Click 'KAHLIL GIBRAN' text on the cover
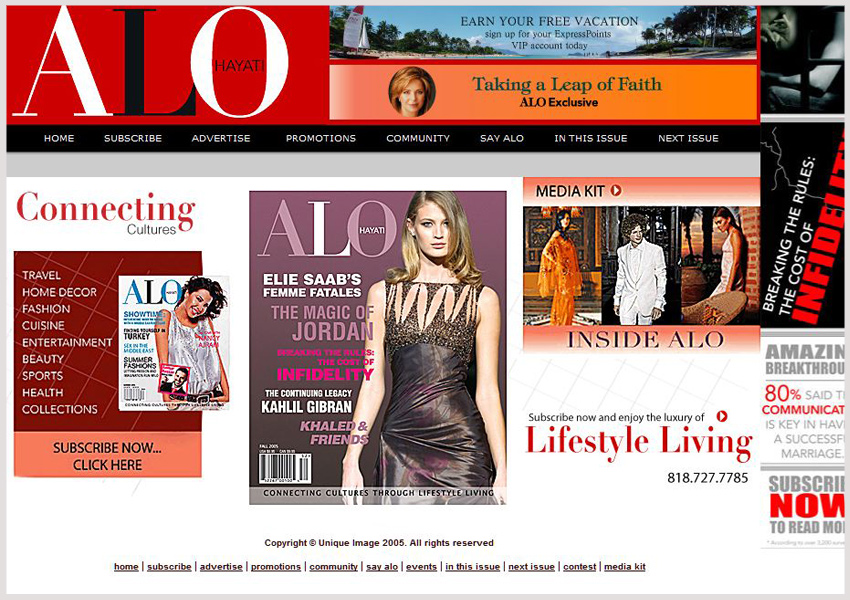 tap(307, 407)
